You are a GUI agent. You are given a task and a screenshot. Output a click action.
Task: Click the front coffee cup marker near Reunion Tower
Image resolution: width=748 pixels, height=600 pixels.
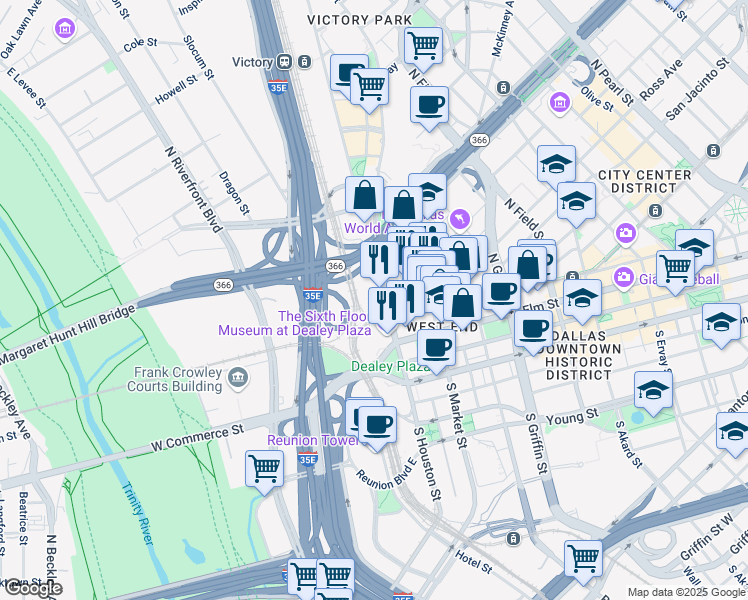tap(377, 425)
